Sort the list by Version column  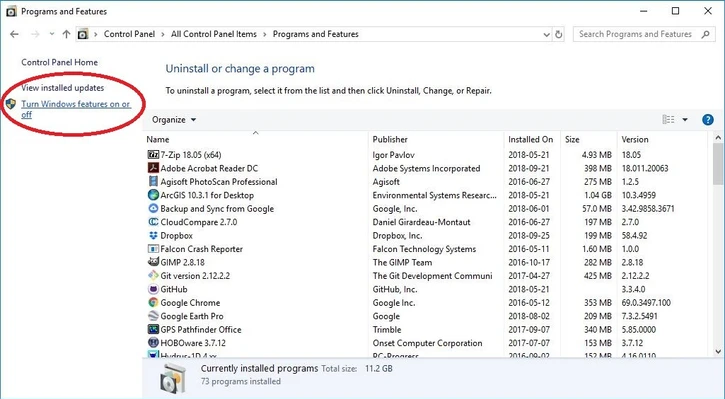pyautogui.click(x=635, y=139)
